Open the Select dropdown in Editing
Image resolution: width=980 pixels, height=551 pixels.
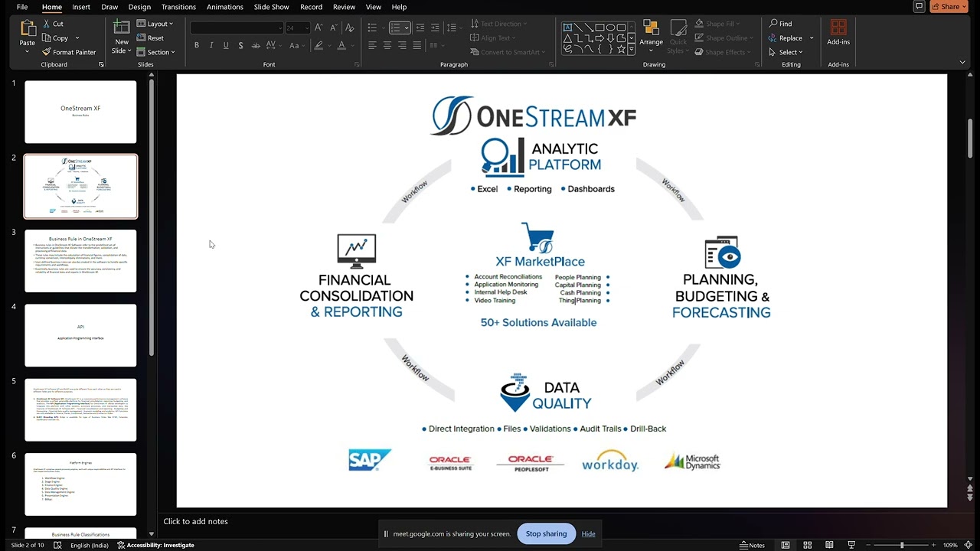[x=786, y=52]
